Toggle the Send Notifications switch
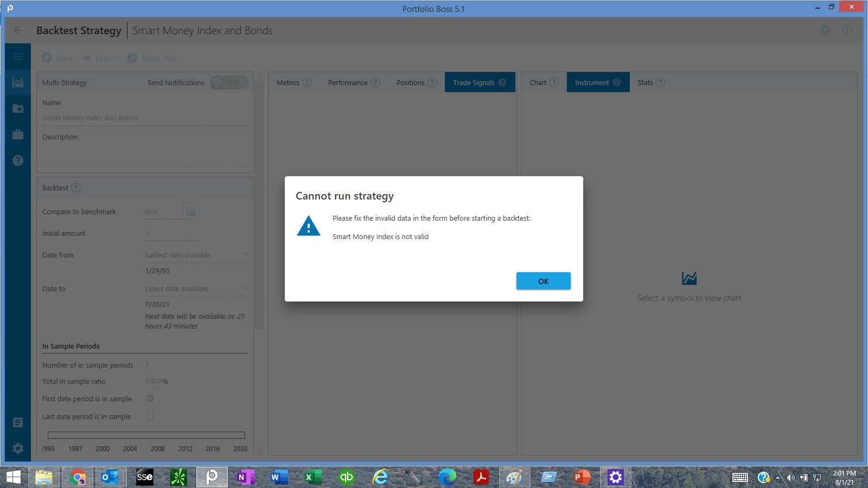868x488 pixels. 229,82
